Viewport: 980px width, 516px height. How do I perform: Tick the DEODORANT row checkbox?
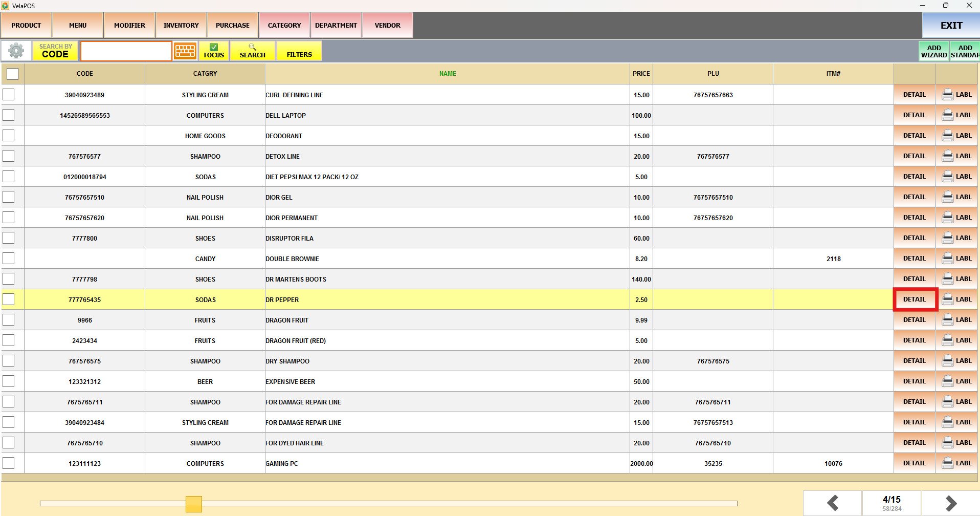point(9,136)
